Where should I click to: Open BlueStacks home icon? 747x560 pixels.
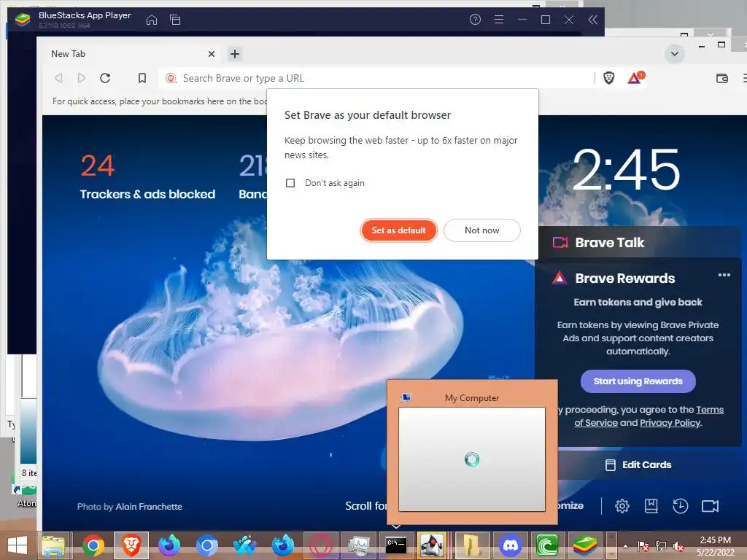[152, 20]
